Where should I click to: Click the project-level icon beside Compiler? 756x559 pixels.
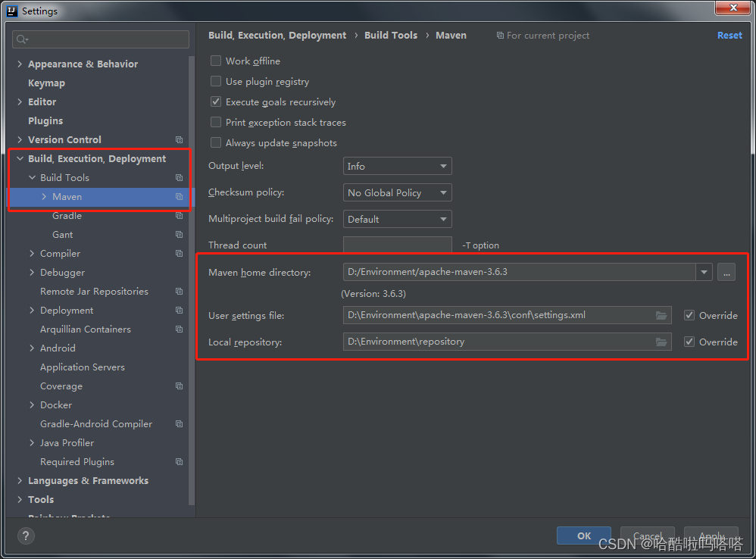click(179, 254)
